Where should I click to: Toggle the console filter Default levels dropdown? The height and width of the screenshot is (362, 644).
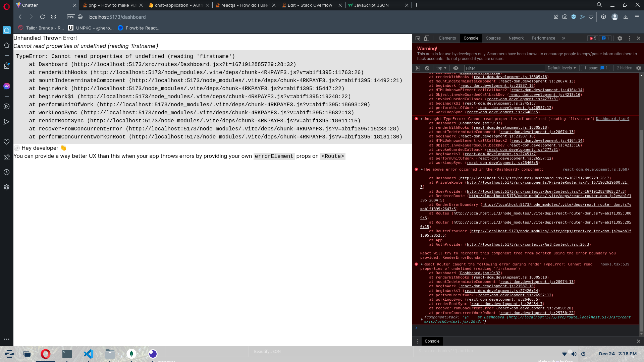click(x=561, y=68)
